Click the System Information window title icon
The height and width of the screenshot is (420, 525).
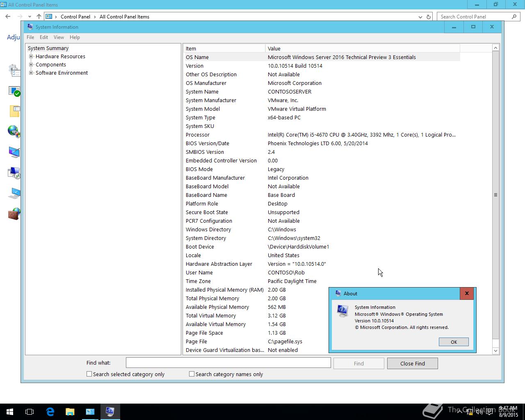click(30, 27)
